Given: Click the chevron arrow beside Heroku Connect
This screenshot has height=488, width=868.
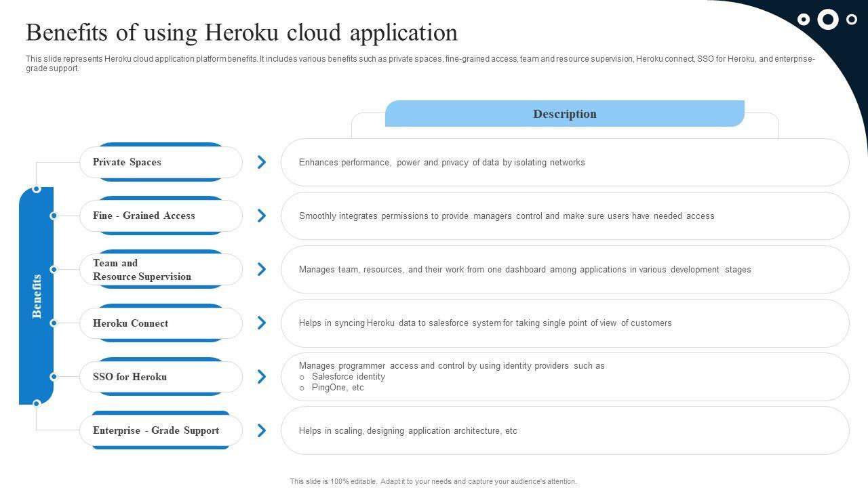Looking at the screenshot, I should pyautogui.click(x=261, y=323).
